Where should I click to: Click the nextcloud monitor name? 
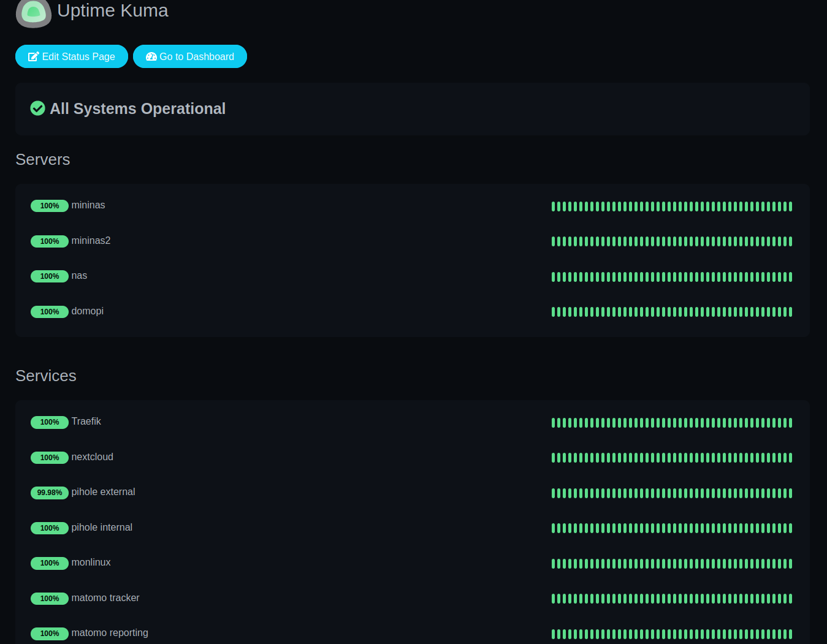(93, 457)
